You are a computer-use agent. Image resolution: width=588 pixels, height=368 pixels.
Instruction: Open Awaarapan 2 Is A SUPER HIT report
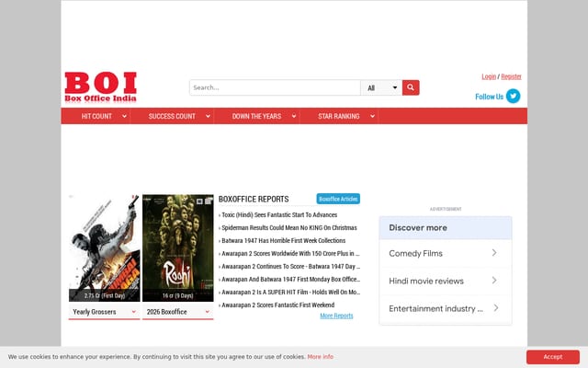pyautogui.click(x=290, y=292)
